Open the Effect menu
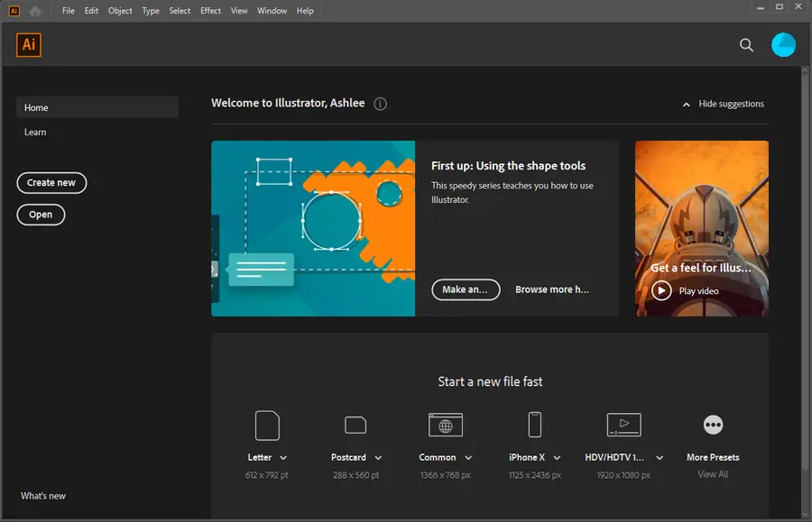This screenshot has width=812, height=522. tap(210, 11)
